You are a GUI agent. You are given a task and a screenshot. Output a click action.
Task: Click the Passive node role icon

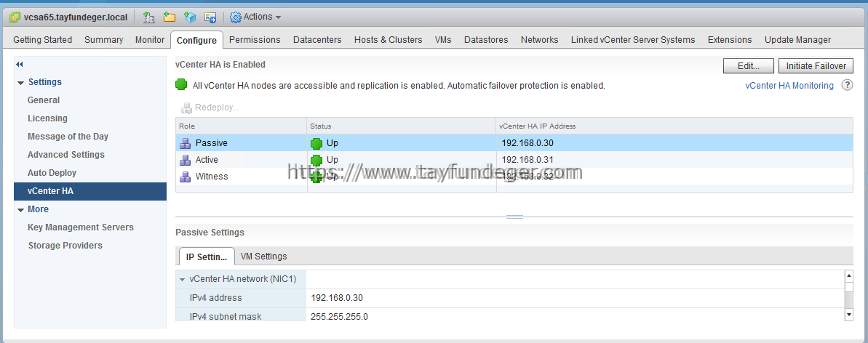pyautogui.click(x=185, y=142)
